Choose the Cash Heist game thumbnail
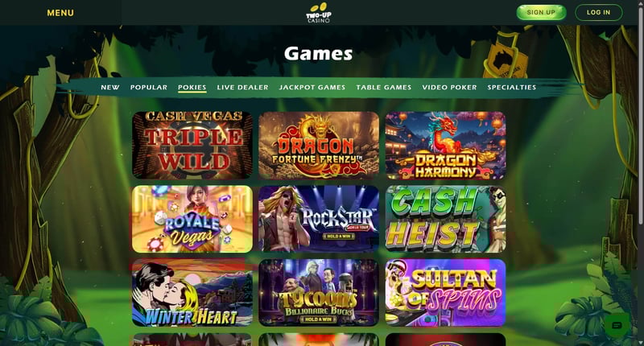 445,219
